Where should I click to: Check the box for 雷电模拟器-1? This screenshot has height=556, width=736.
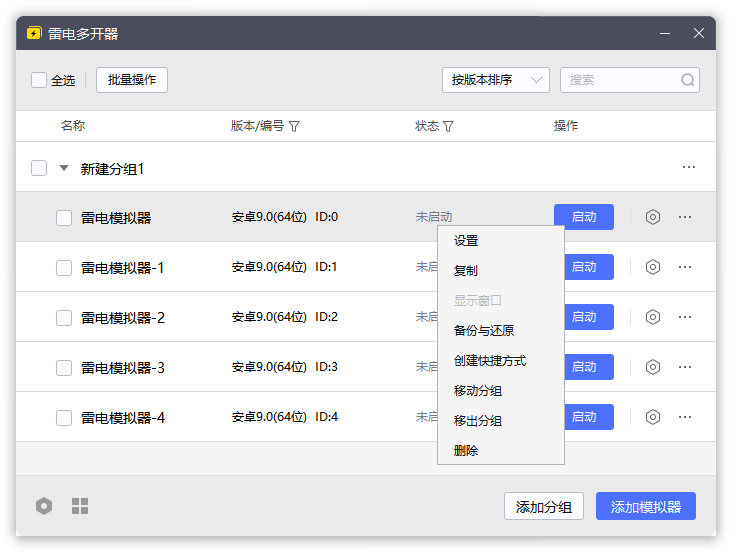[64, 268]
